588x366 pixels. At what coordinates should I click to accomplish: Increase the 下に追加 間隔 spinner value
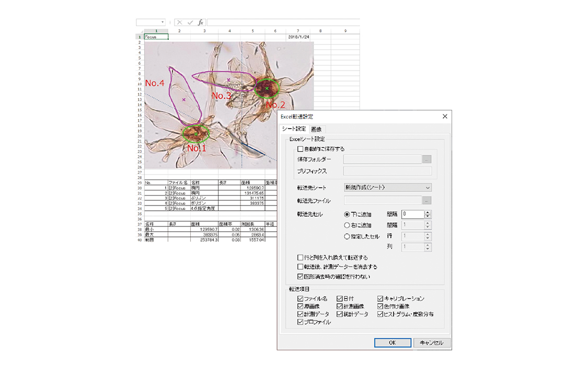[x=428, y=212]
